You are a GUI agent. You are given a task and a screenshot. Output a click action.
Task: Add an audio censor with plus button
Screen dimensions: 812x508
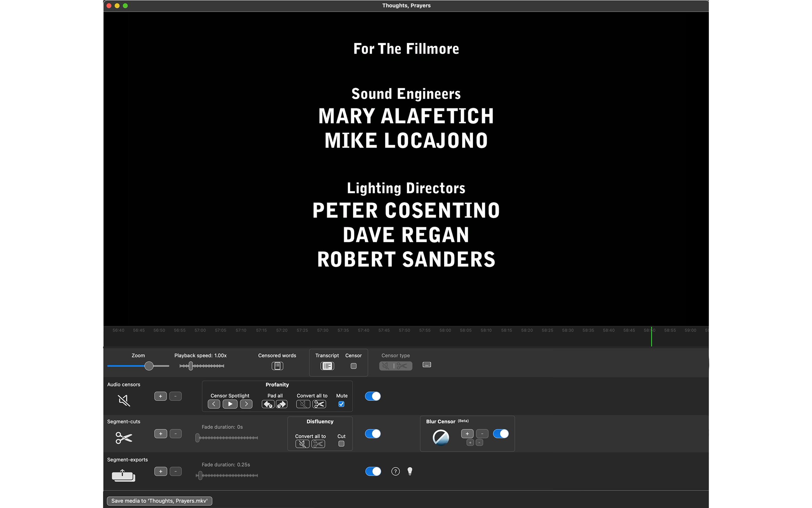[x=160, y=397]
